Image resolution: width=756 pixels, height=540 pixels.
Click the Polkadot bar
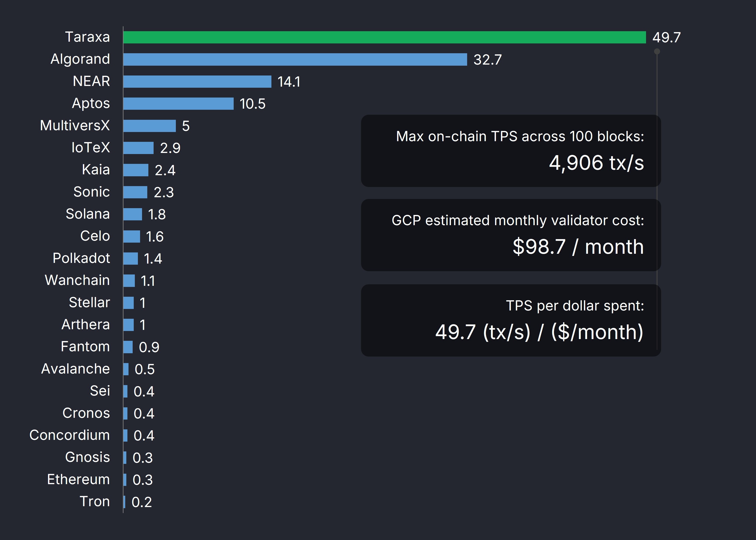(x=130, y=258)
